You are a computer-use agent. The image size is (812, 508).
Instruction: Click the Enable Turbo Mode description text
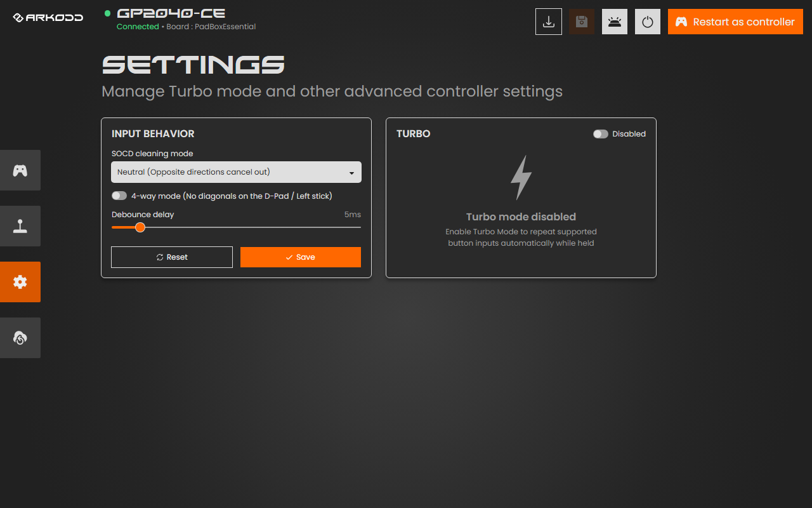pos(521,237)
